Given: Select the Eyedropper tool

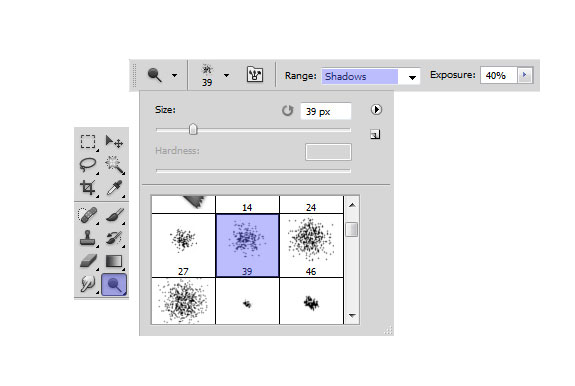Looking at the screenshot, I should point(114,188).
